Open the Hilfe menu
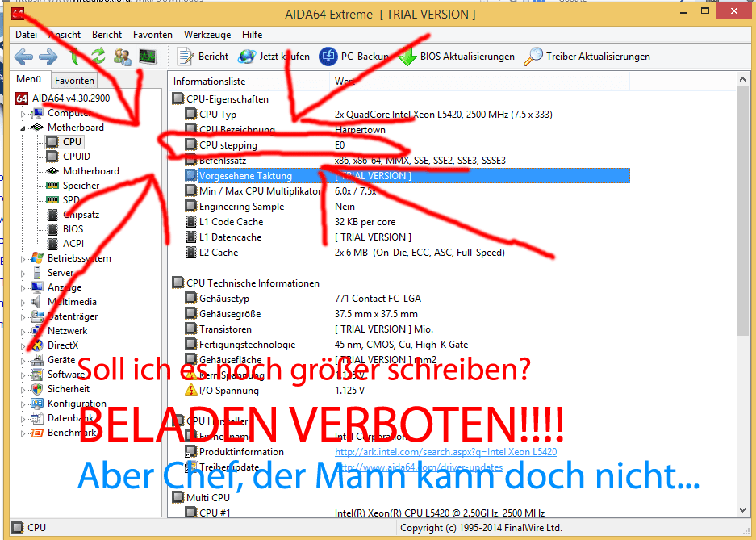The image size is (756, 540). coord(253,35)
